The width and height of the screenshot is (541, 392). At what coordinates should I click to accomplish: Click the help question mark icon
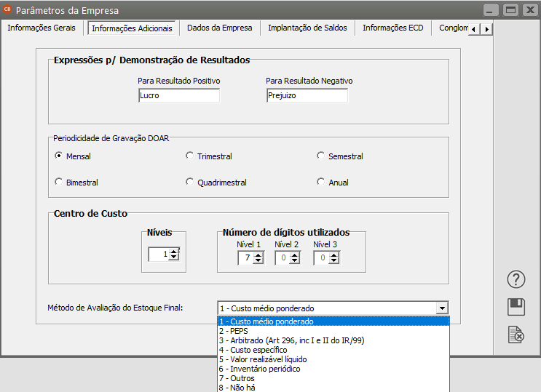coord(516,280)
